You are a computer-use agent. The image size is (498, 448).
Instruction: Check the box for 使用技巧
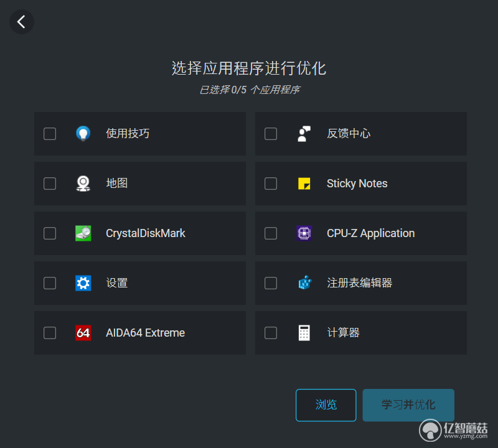click(50, 134)
